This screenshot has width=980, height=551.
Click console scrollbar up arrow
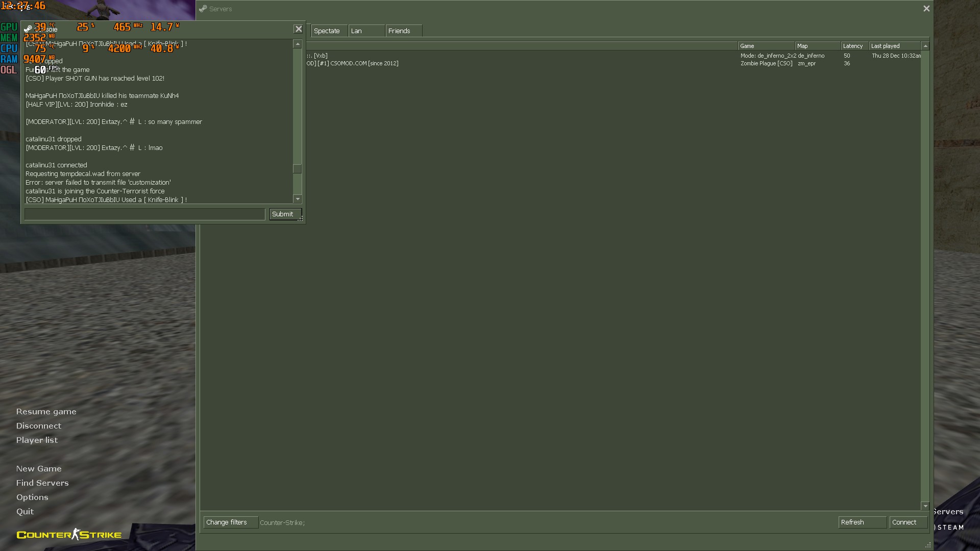[x=298, y=44]
